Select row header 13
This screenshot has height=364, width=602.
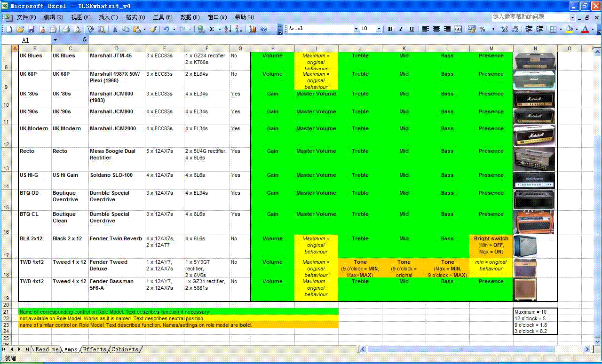[x=6, y=159]
